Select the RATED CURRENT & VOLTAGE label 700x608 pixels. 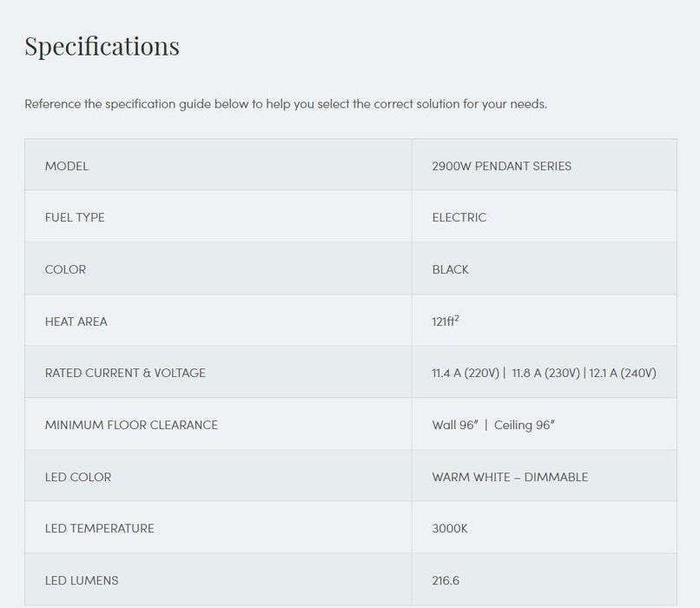click(125, 373)
